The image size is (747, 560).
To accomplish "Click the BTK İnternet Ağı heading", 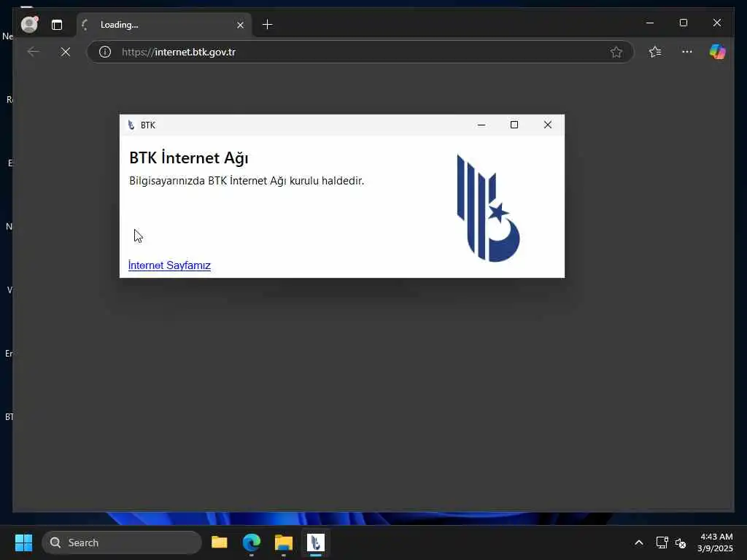I will coord(189,157).
